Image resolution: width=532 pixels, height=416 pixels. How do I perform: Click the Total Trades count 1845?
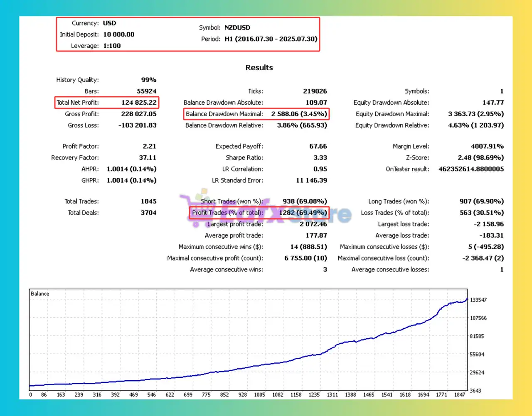148,201
